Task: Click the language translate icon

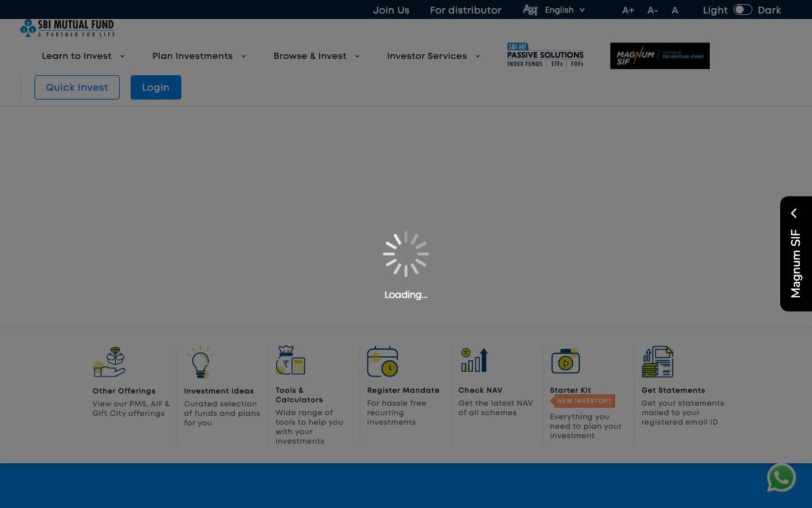Action: pyautogui.click(x=531, y=10)
